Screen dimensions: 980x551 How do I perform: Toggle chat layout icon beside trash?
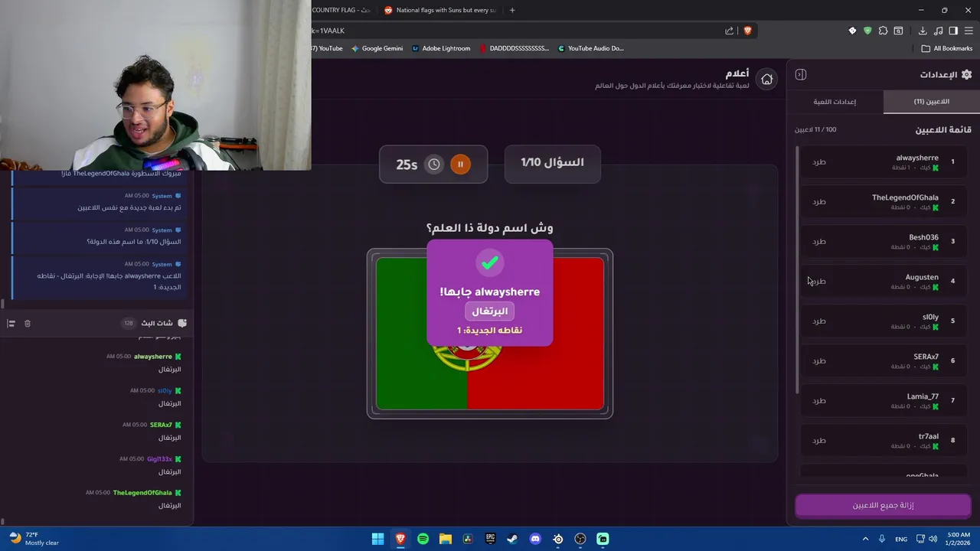click(x=11, y=324)
